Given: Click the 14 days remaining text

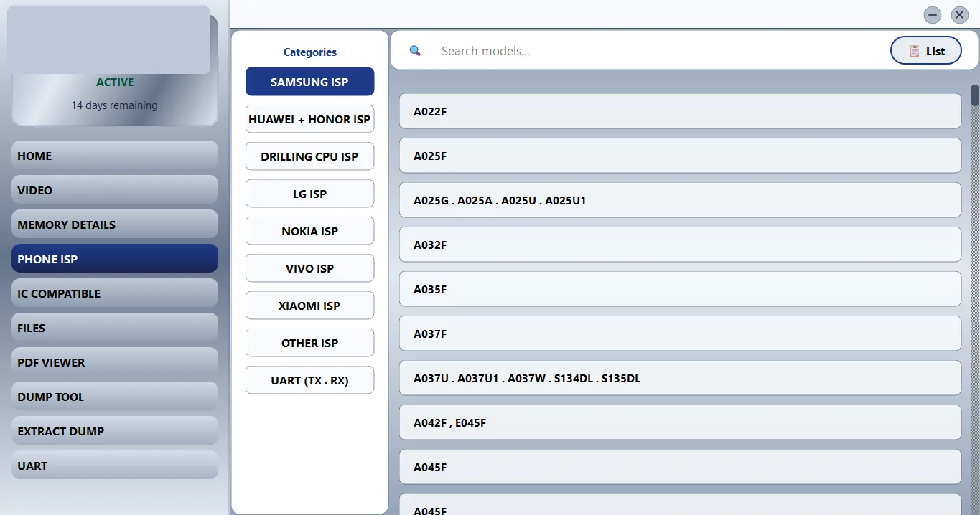Looking at the screenshot, I should [x=114, y=105].
